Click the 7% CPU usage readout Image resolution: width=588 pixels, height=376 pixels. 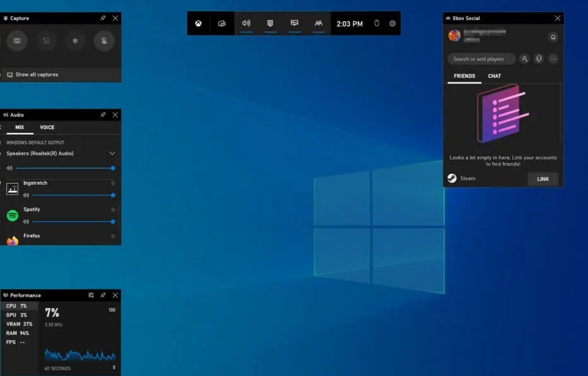[x=52, y=312]
